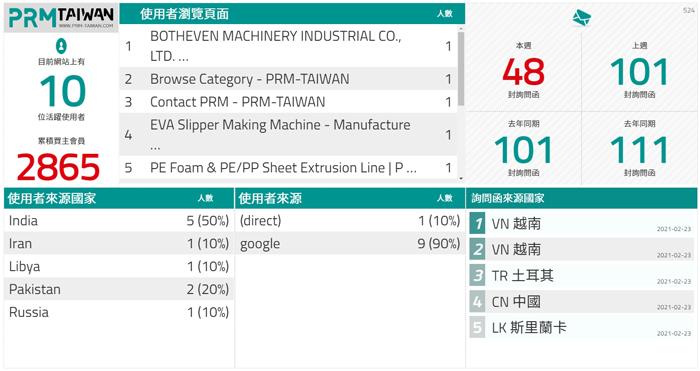700x371 pixels.
Task: Select the 使用者瀏覽頁面 table header
Action: tap(292, 14)
